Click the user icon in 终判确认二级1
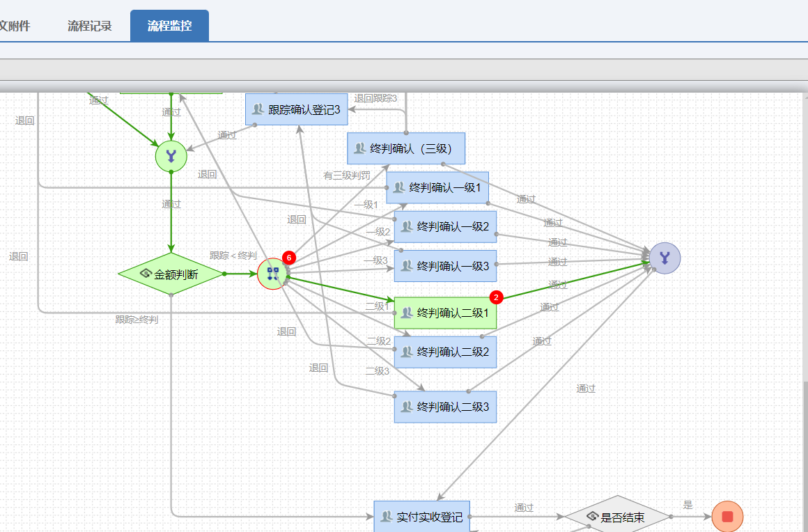The height and width of the screenshot is (532, 808). (407, 313)
